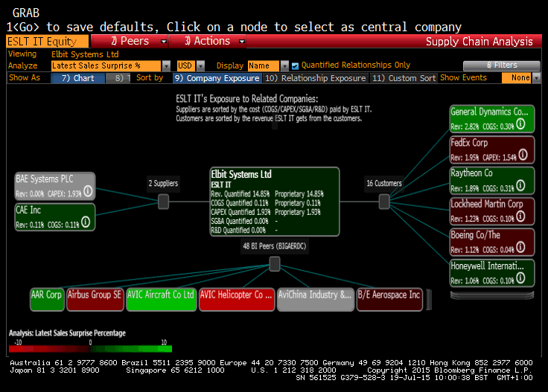Click the Latest Sales Surprise % field

click(x=106, y=65)
